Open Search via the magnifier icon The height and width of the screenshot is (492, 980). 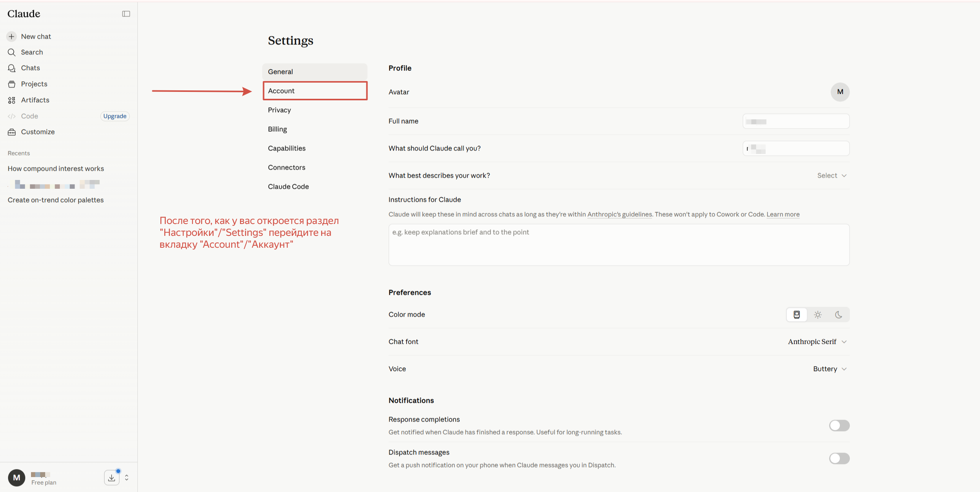(12, 52)
